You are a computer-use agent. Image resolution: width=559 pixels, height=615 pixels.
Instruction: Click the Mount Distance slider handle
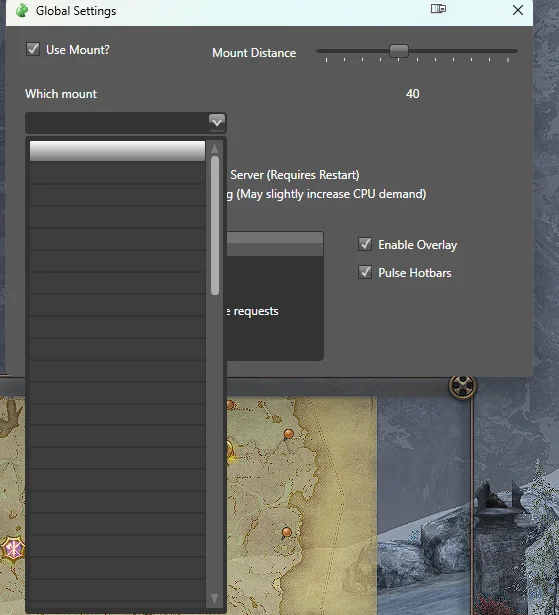click(x=399, y=51)
